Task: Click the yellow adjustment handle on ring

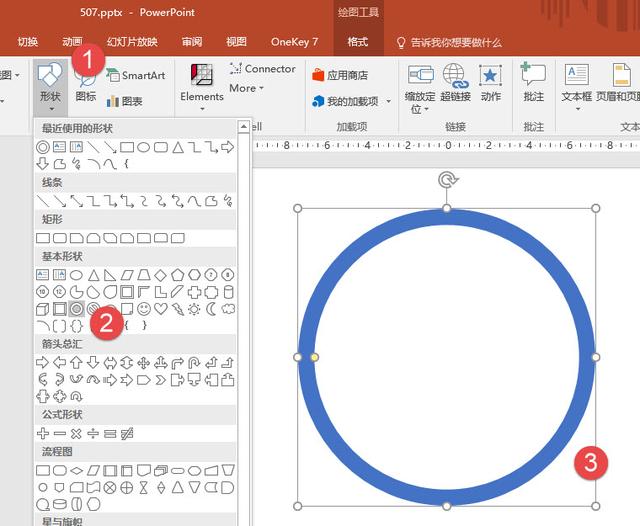Action: pos(314,357)
